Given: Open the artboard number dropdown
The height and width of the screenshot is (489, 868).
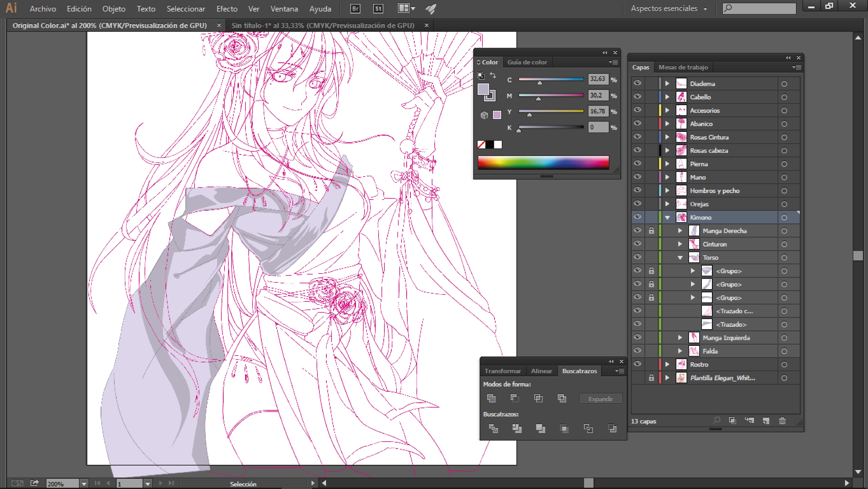Looking at the screenshot, I should (148, 484).
